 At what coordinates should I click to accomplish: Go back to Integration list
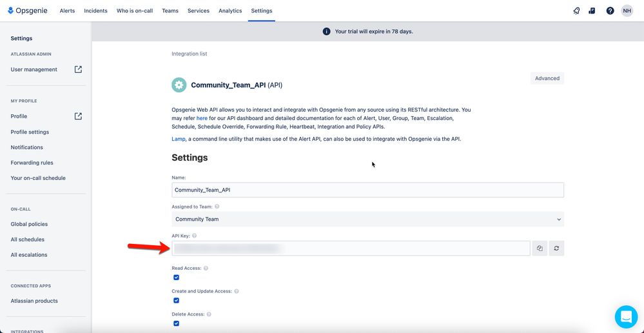click(190, 54)
